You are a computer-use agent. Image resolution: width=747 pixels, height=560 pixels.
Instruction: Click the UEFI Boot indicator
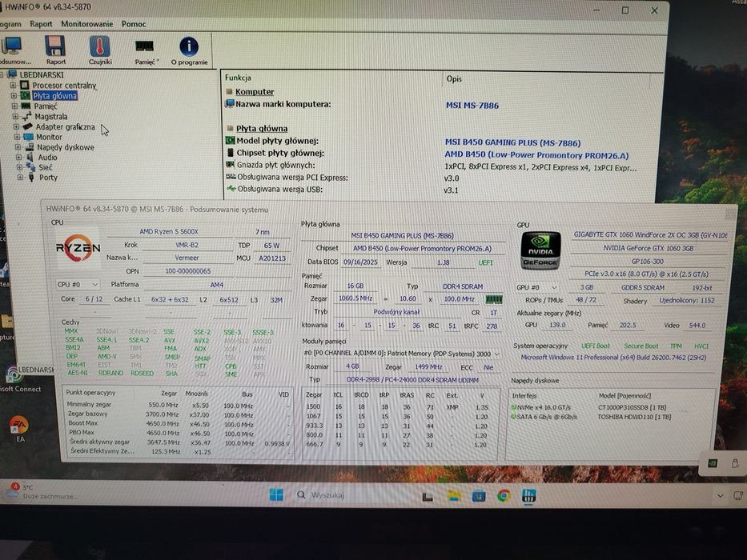click(x=596, y=346)
